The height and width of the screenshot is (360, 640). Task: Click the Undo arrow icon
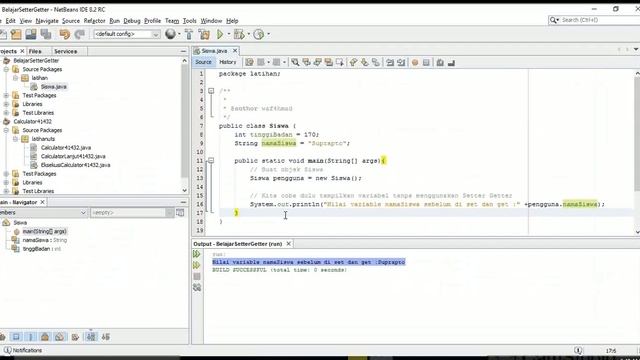coord(64,34)
